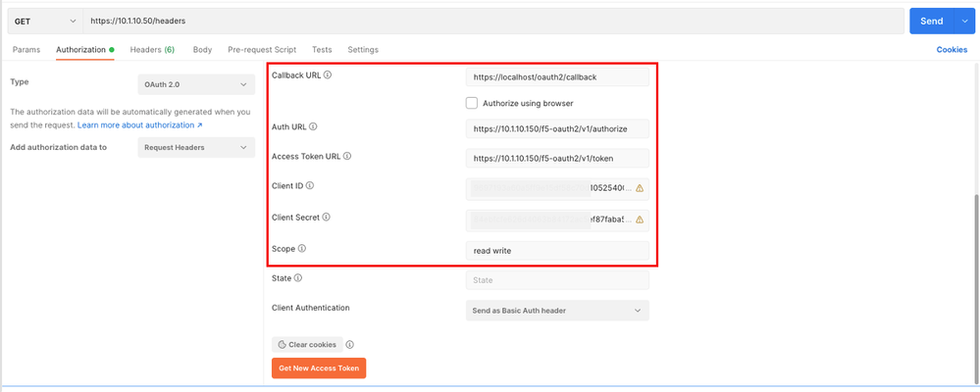
Task: Expand Add authorization data to dropdown
Action: (x=197, y=147)
